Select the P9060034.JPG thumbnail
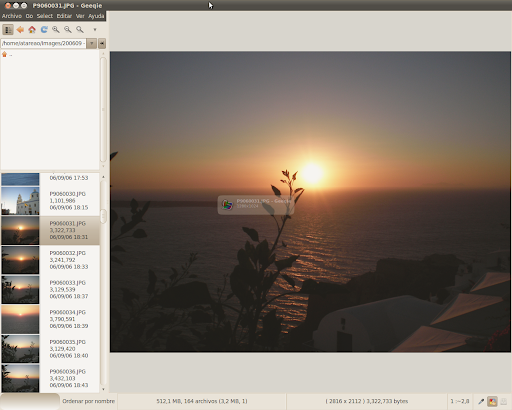Image resolution: width=512 pixels, height=410 pixels. click(x=20, y=319)
